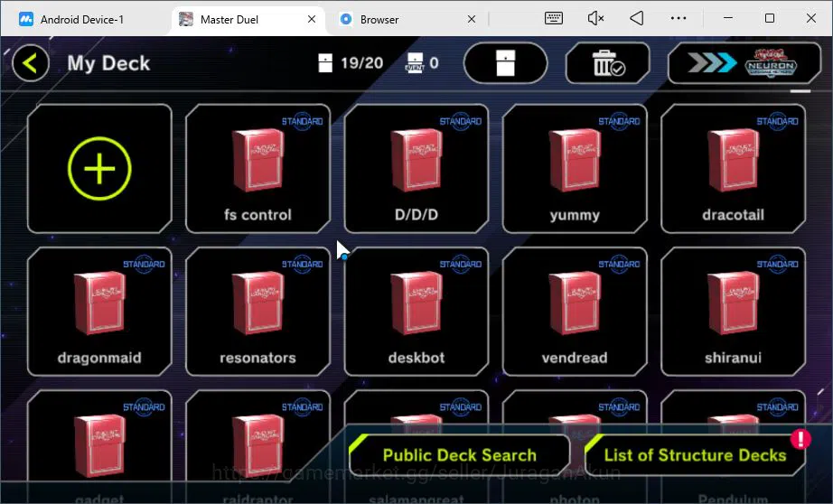The height and width of the screenshot is (504, 833).
Task: Click the STANDARD badge on shiranui
Action: 778,265
